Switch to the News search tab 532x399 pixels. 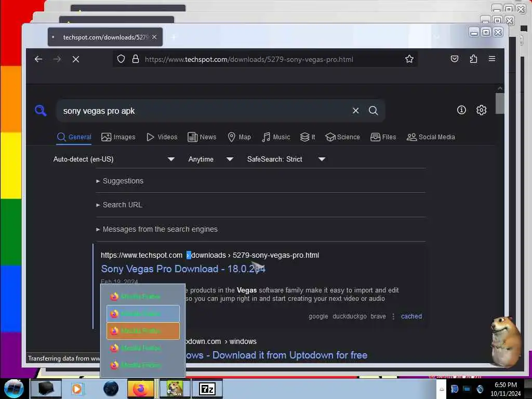coord(202,137)
